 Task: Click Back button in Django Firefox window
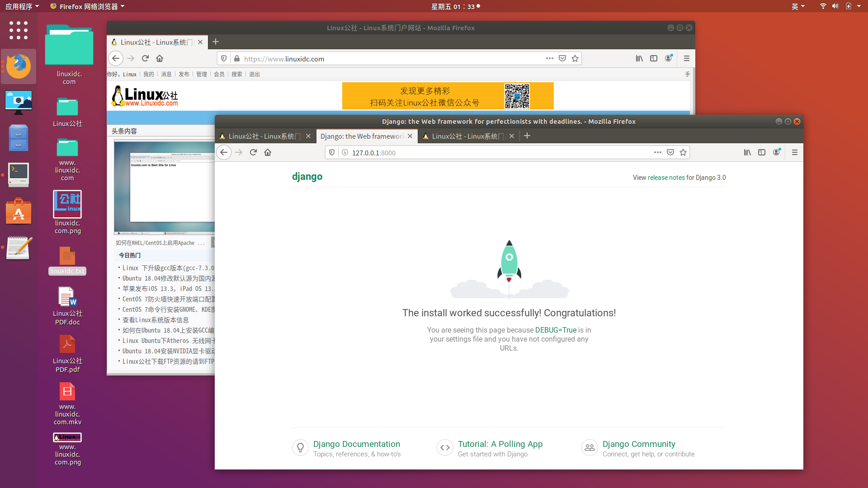tap(224, 153)
